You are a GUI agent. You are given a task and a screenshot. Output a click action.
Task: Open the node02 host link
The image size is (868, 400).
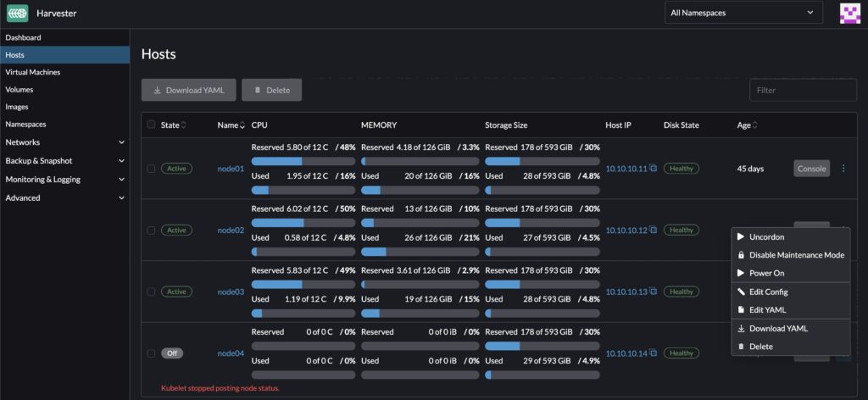231,231
